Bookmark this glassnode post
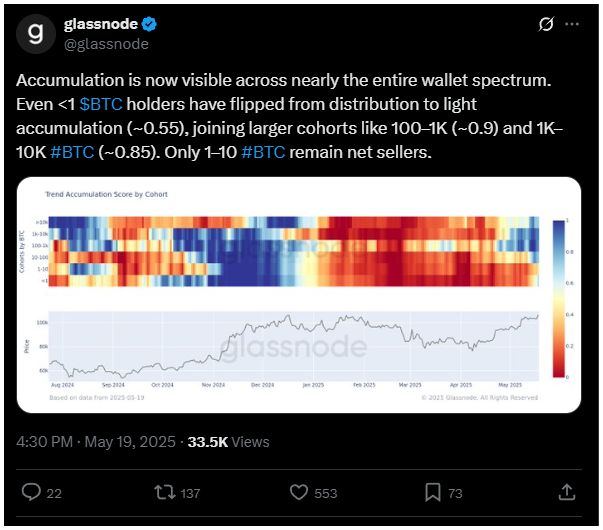This screenshot has height=530, width=603. [432, 492]
